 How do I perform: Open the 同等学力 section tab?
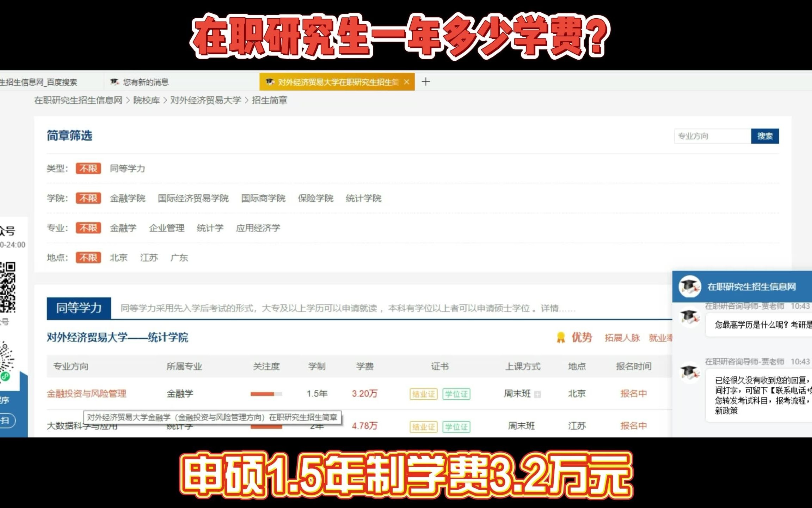pos(79,308)
